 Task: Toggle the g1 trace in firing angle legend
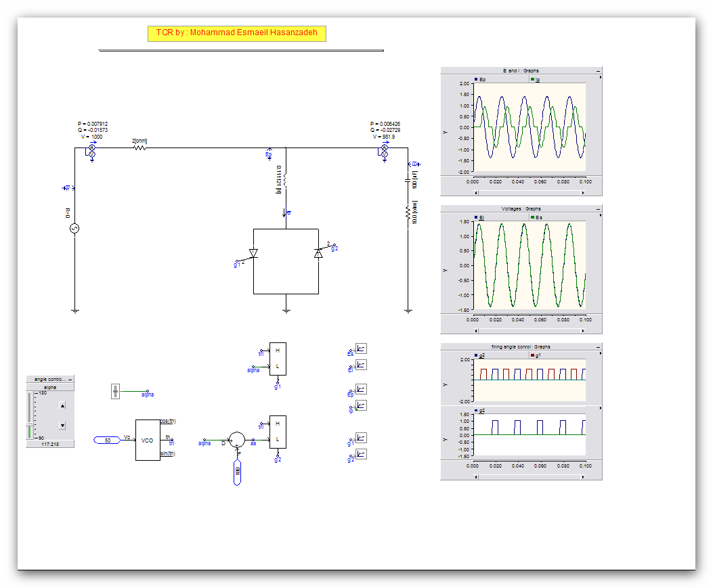[x=536, y=355]
